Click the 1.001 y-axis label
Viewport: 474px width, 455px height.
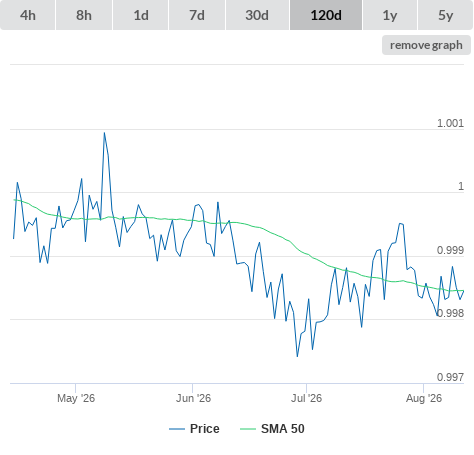coord(450,123)
